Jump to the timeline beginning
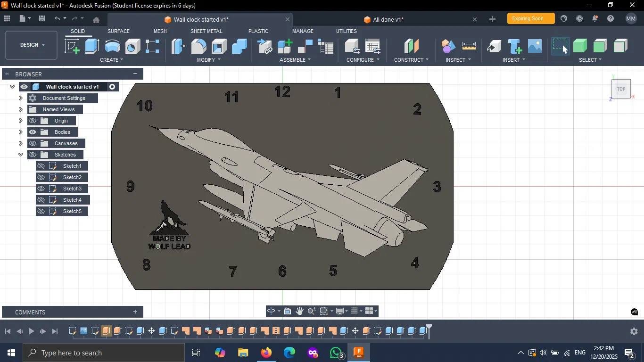This screenshot has height=362, width=644. (8, 331)
